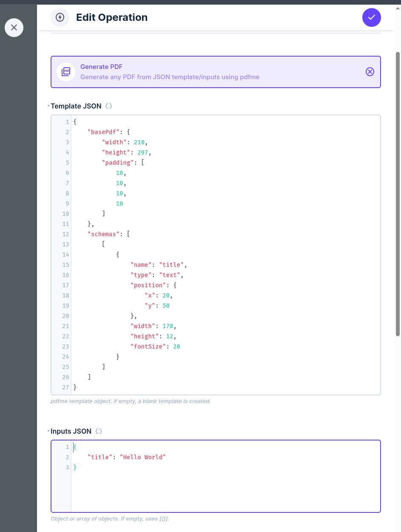401x532 pixels.
Task: Click line number 1 in Template JSON editor
Action: click(x=67, y=122)
